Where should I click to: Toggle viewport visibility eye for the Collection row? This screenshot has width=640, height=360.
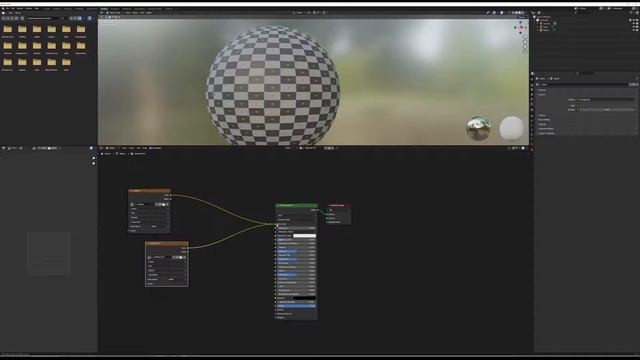coord(634,20)
